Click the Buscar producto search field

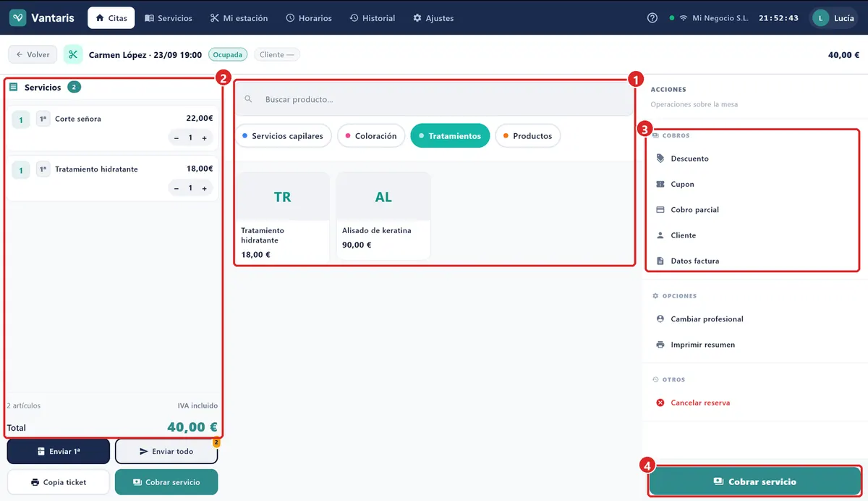point(434,99)
